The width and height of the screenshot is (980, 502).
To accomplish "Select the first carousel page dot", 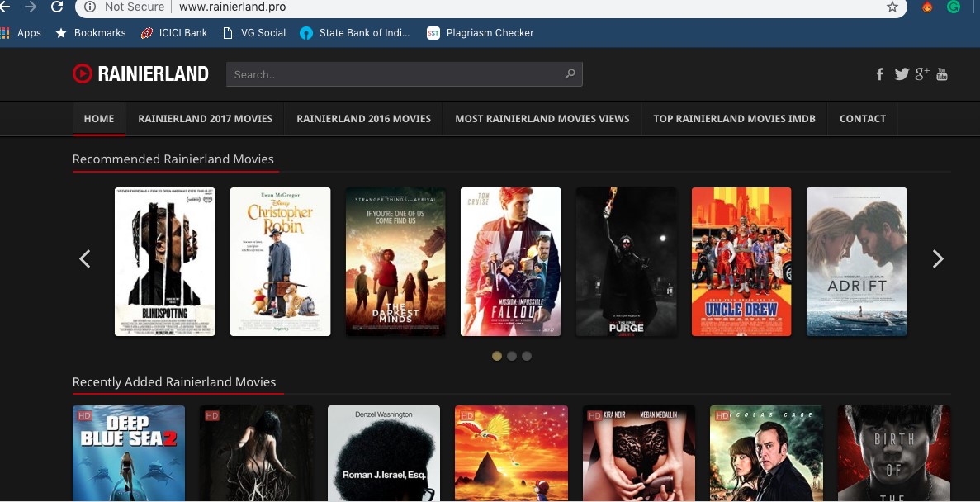I will [x=497, y=356].
